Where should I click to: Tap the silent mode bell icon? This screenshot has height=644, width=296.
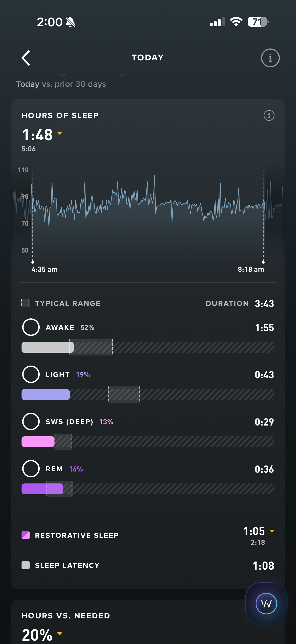[x=70, y=22]
